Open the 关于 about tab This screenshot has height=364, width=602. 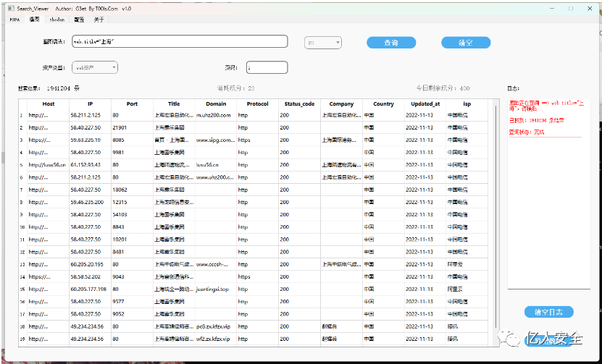pos(99,20)
